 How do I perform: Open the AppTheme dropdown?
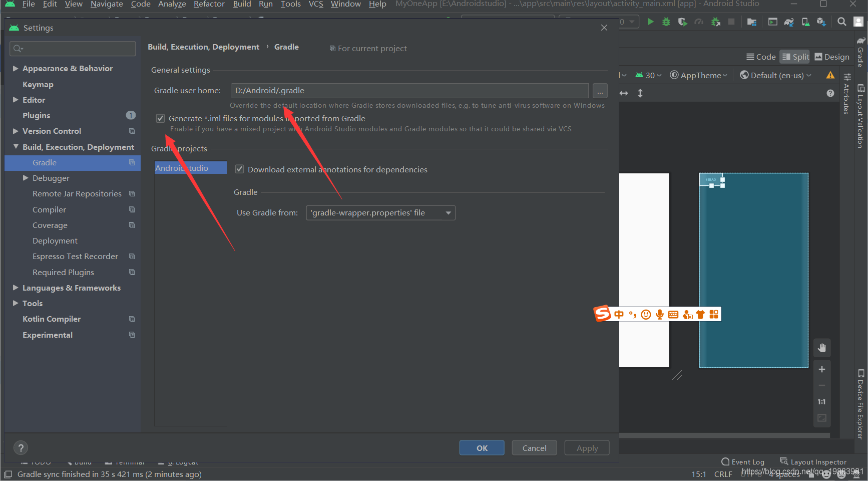[699, 75]
